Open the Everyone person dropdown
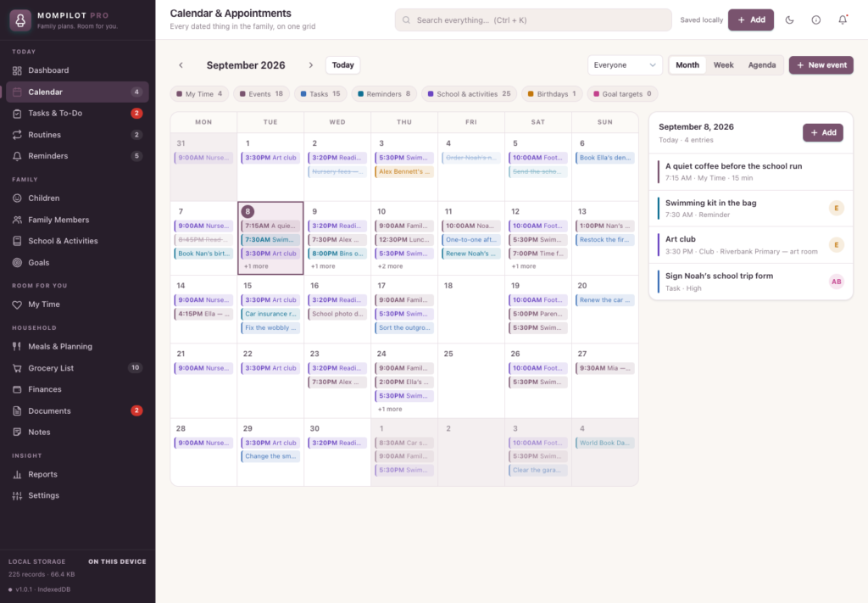The image size is (868, 603). [x=625, y=65]
